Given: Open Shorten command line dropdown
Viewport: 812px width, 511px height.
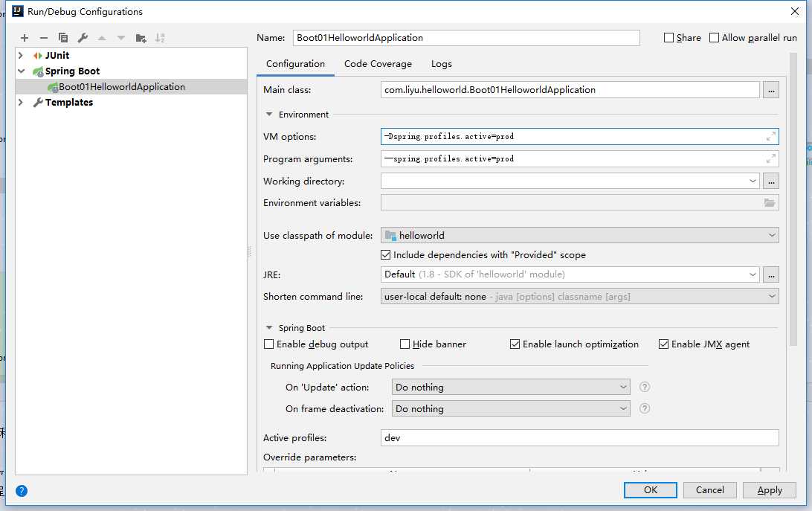Looking at the screenshot, I should pyautogui.click(x=579, y=297).
